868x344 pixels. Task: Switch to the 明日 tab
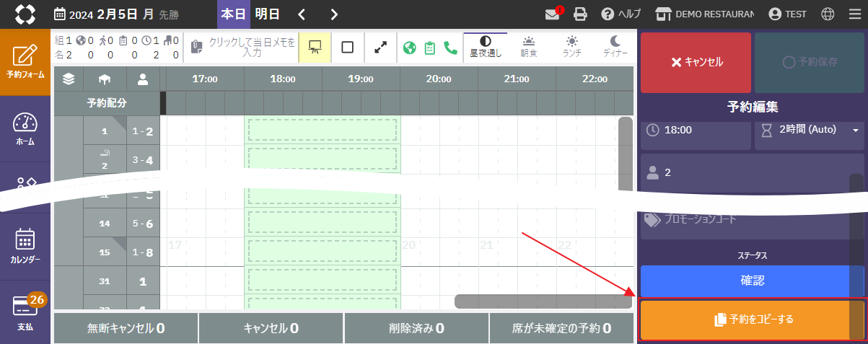point(267,14)
